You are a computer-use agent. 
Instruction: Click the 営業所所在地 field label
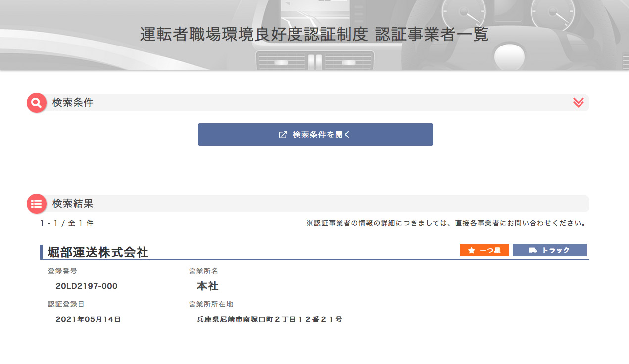211,304
